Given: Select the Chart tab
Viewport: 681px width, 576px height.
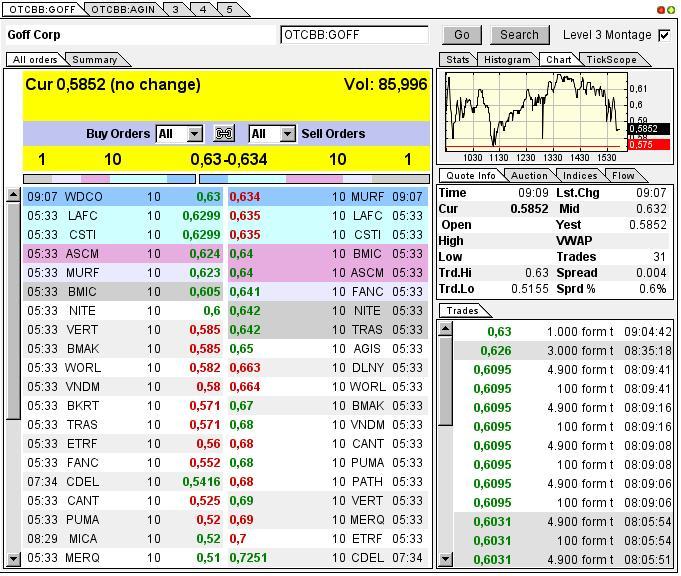Looking at the screenshot, I should click(559, 60).
